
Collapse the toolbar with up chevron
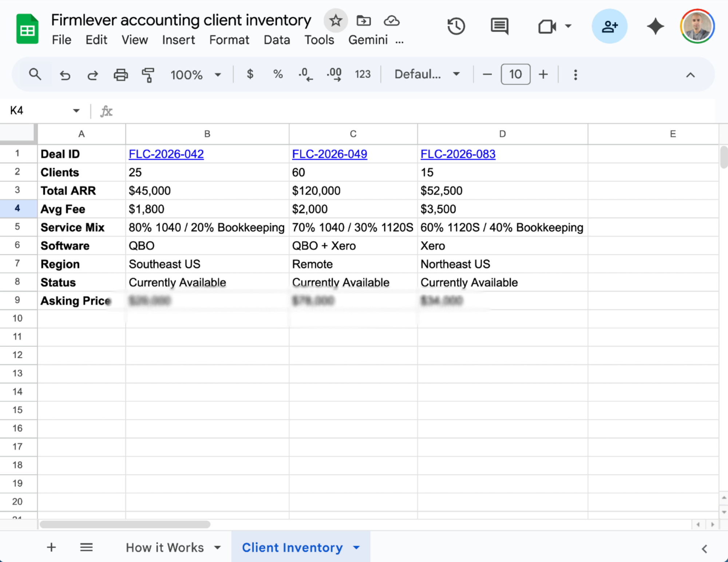[x=690, y=75]
